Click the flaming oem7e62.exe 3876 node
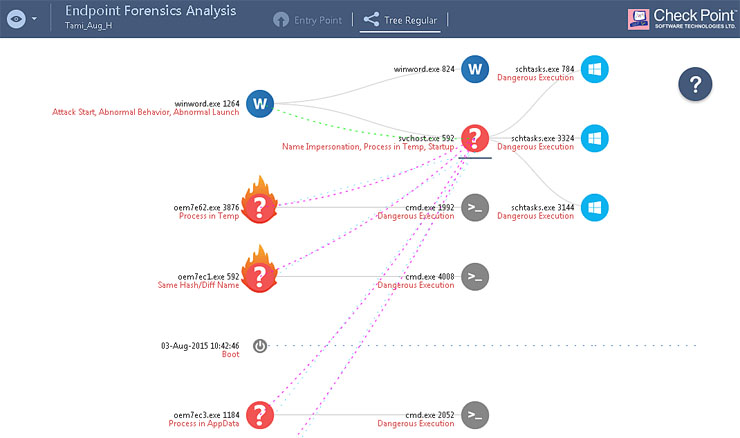 (260, 207)
